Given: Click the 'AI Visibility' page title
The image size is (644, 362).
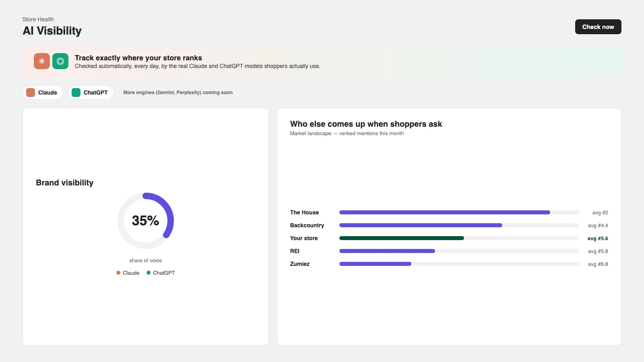Looking at the screenshot, I should [x=52, y=31].
